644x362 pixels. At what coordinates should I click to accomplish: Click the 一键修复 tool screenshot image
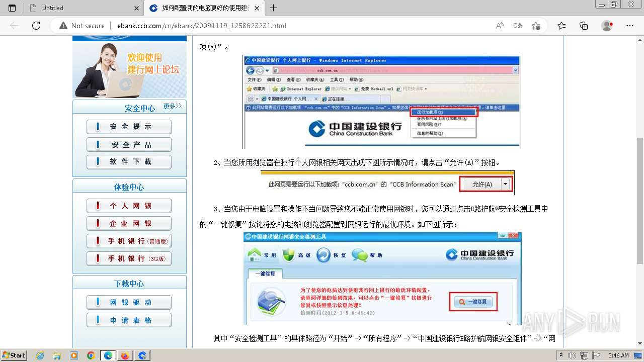[383, 278]
